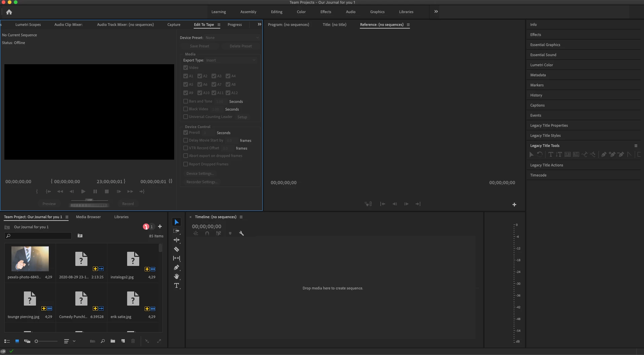Open the Timeline panel menu
The height and width of the screenshot is (355, 644).
tap(241, 217)
